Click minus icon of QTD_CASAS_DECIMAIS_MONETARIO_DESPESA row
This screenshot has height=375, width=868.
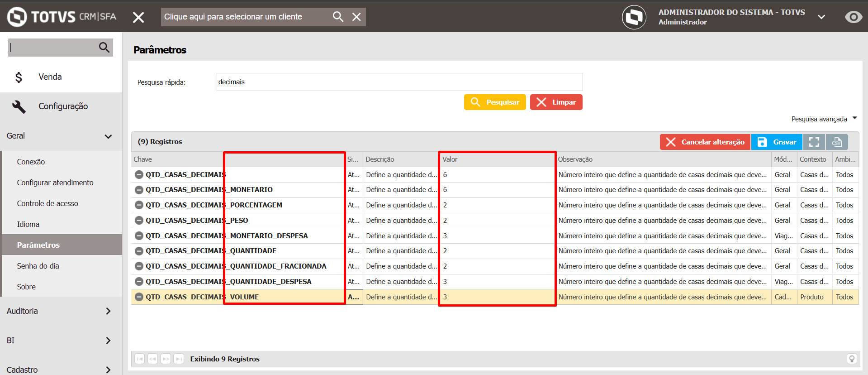coord(139,236)
